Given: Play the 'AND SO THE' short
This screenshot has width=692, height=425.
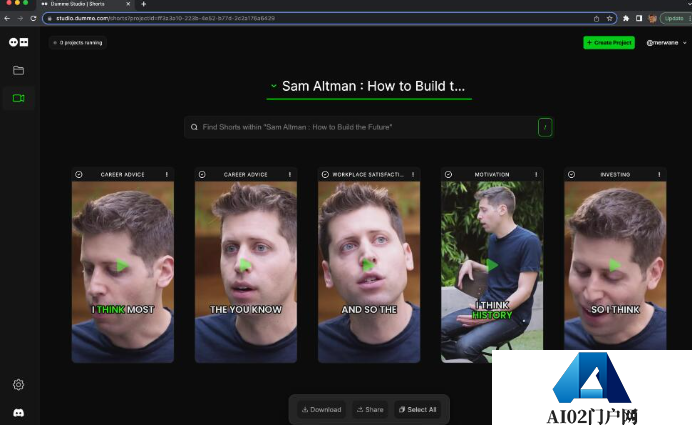Looking at the screenshot, I should [369, 265].
